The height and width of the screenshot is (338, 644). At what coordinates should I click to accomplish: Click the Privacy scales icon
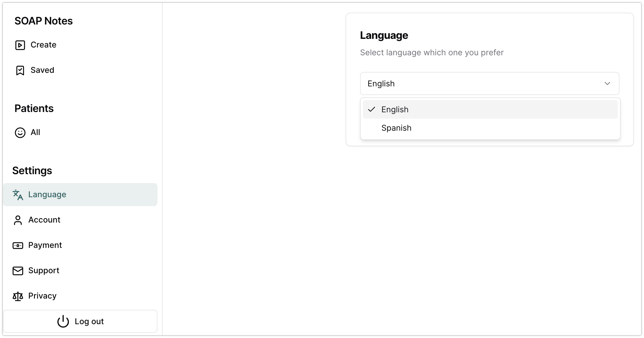(x=18, y=296)
